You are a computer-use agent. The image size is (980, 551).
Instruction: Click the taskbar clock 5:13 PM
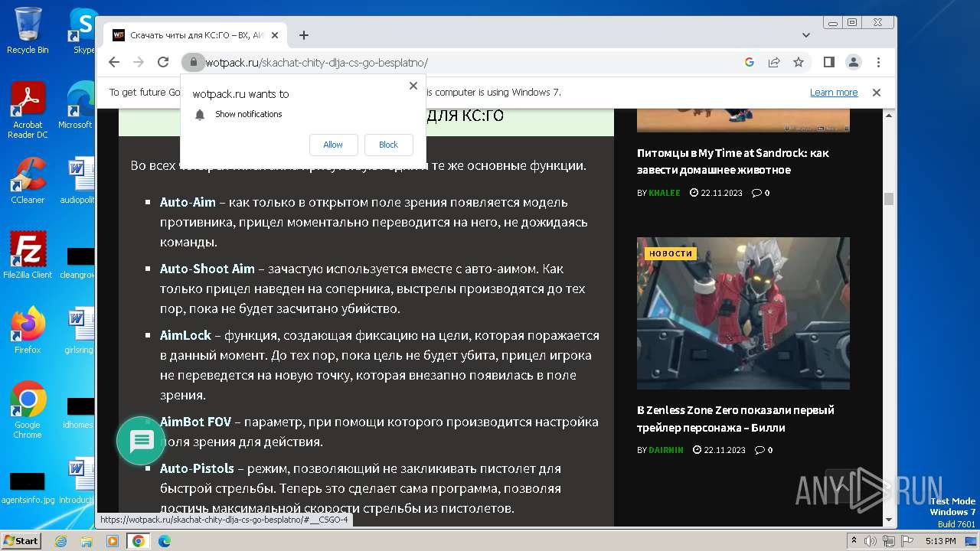click(940, 541)
